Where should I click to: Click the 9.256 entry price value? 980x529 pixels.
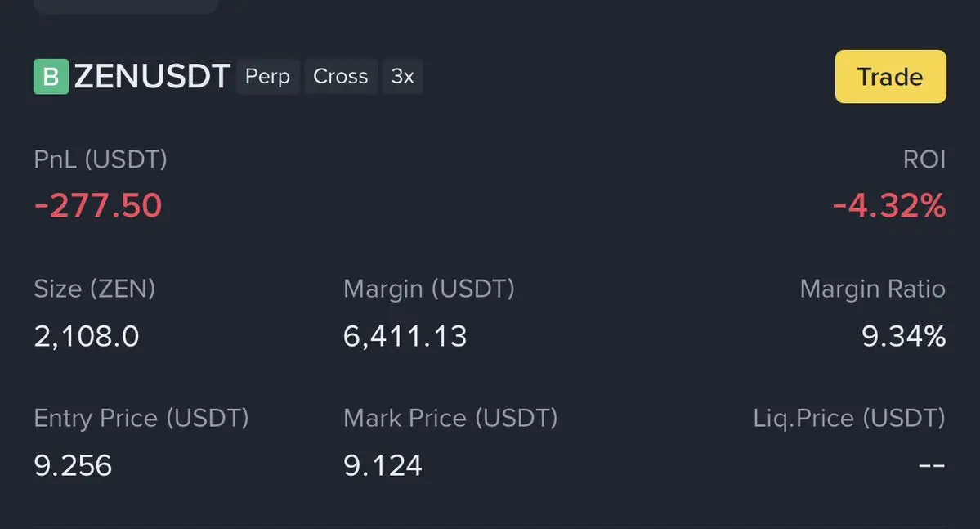73,465
